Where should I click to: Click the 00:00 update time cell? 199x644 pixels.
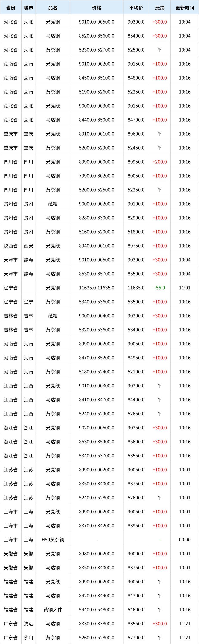point(185,540)
